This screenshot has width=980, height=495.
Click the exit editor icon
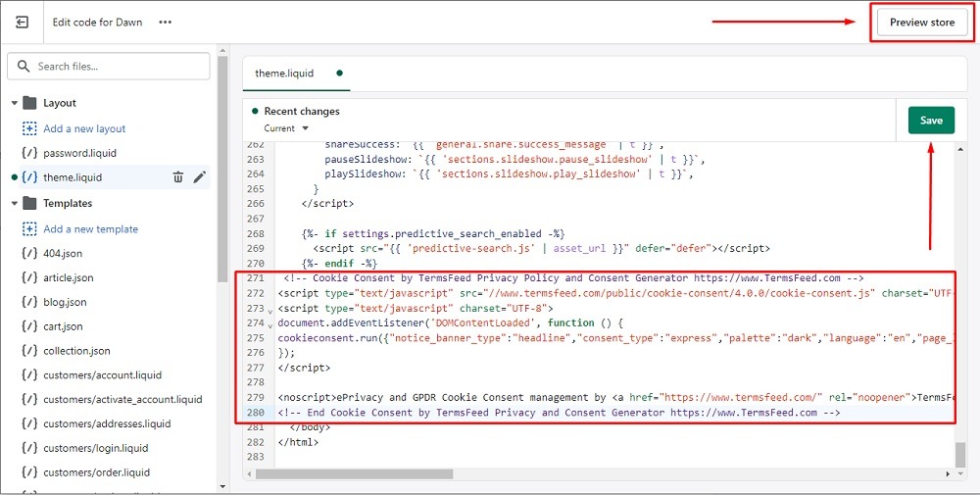[22, 23]
